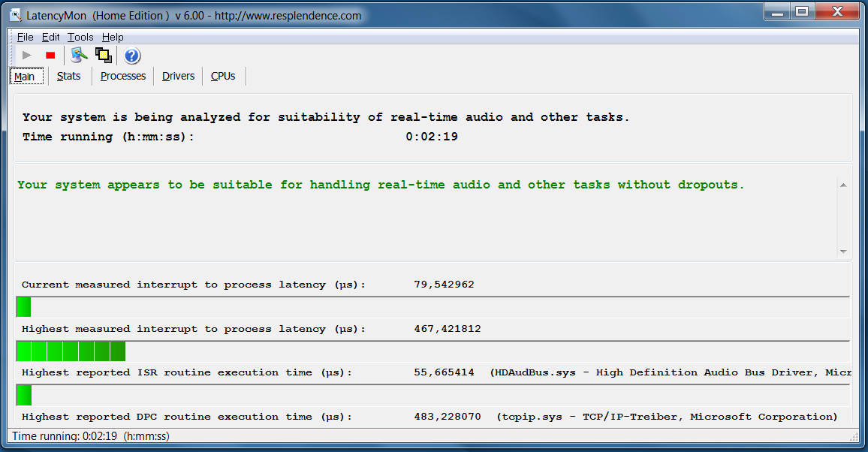Switch to the CPUs tab
This screenshot has height=452, width=868.
coord(223,76)
